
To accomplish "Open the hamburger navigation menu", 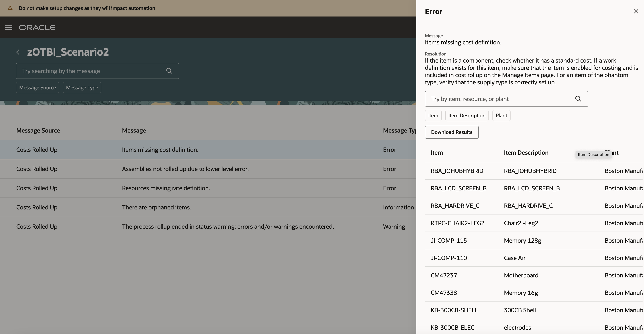I will pyautogui.click(x=9, y=28).
